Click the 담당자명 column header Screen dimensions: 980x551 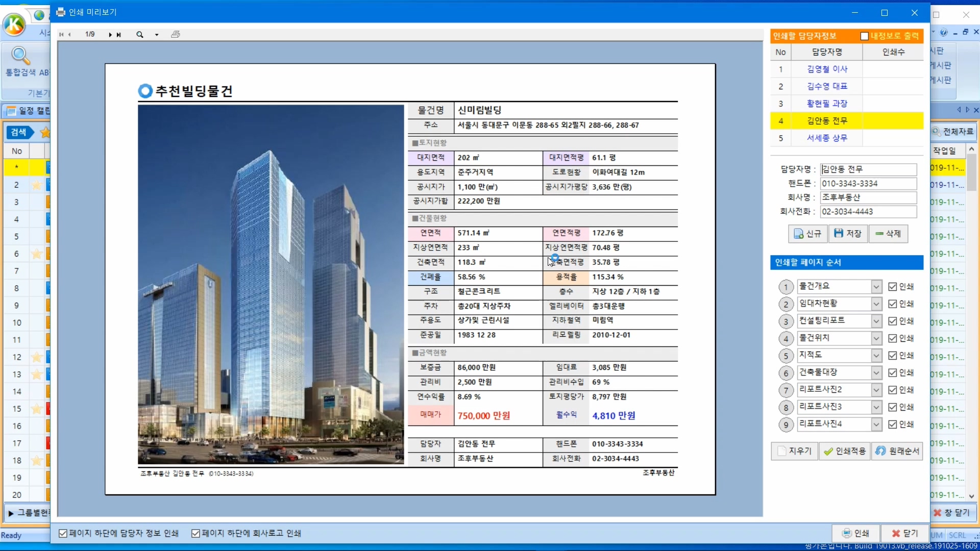click(827, 52)
